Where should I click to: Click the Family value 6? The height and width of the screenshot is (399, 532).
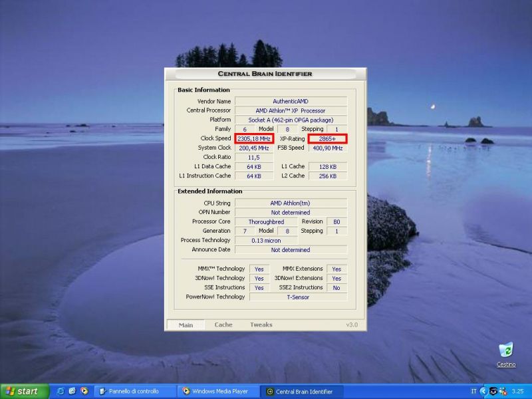click(245, 129)
